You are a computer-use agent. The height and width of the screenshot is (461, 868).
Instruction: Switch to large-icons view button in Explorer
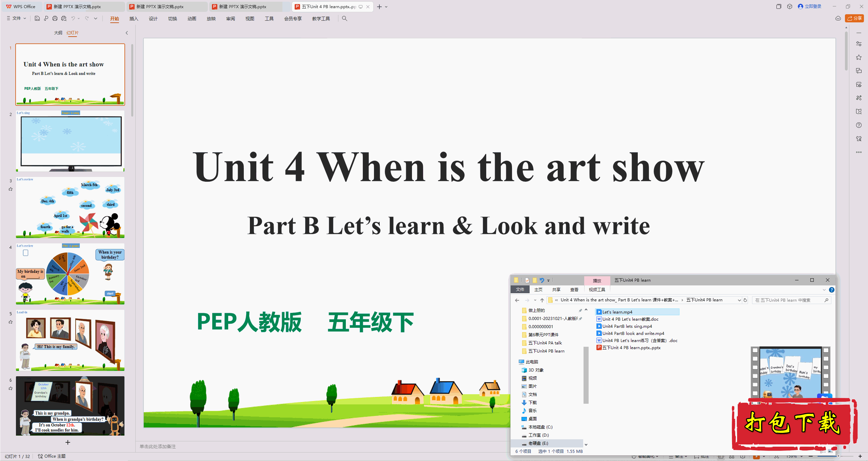click(830, 451)
